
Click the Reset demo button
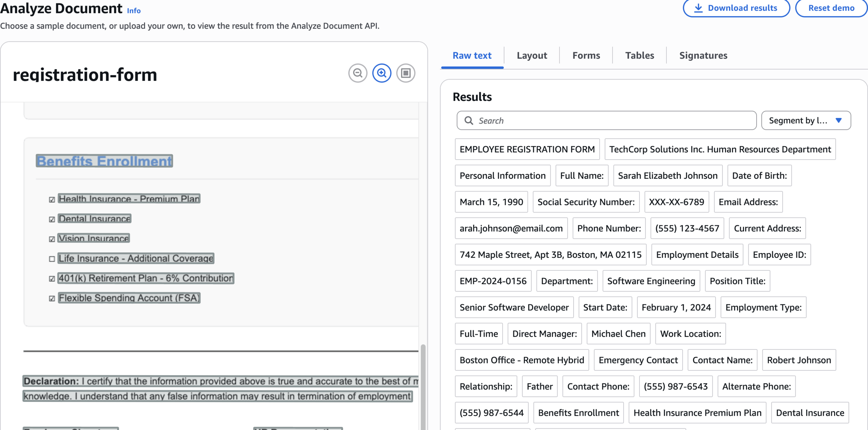(831, 8)
